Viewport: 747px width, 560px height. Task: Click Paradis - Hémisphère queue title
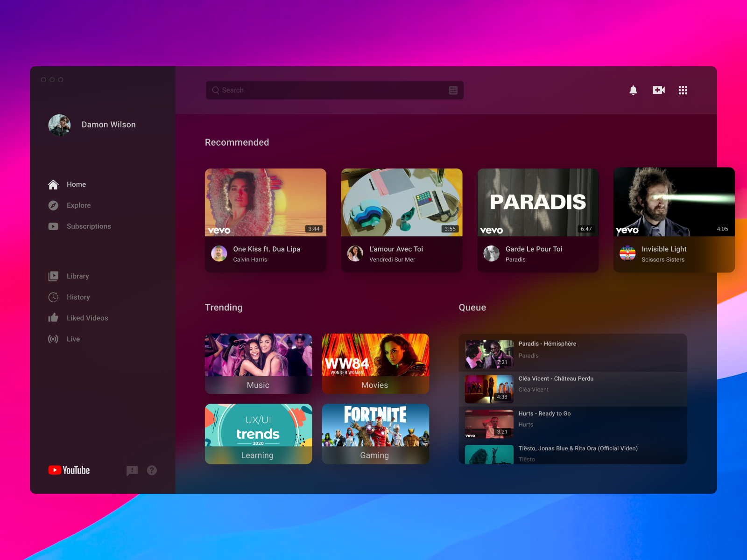click(x=547, y=343)
